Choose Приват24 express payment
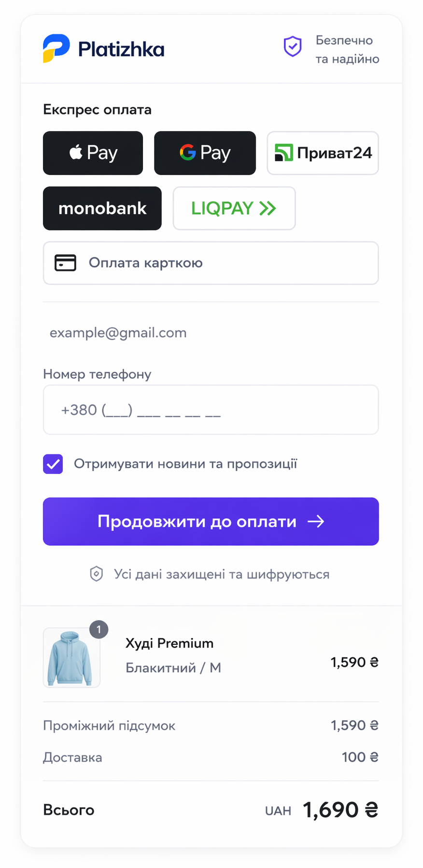The width and height of the screenshot is (423, 868). [x=323, y=153]
